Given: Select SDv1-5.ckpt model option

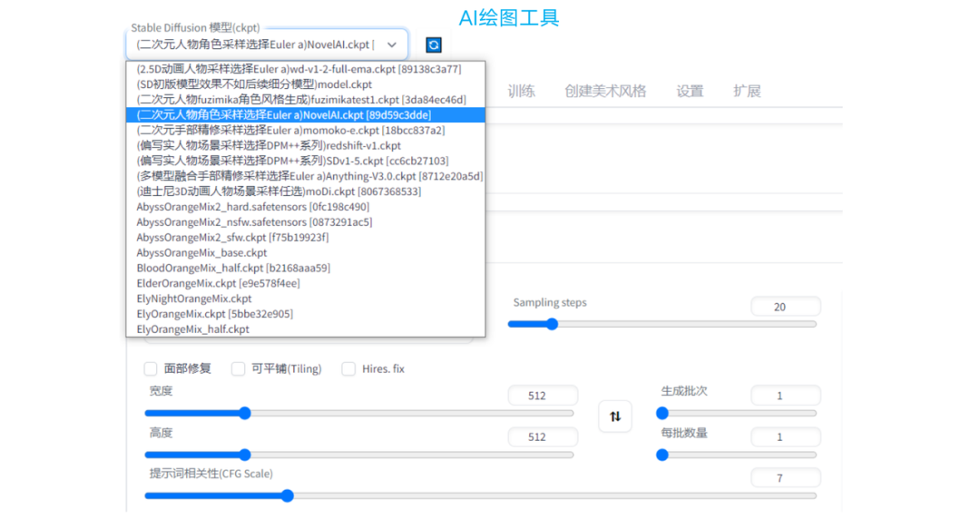Looking at the screenshot, I should tap(306, 161).
